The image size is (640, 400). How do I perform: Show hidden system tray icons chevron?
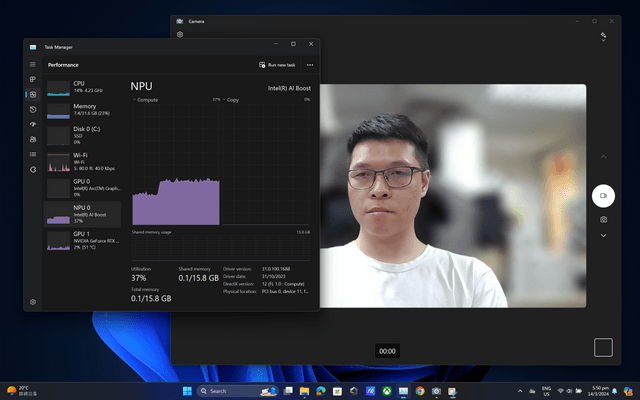[520, 391]
